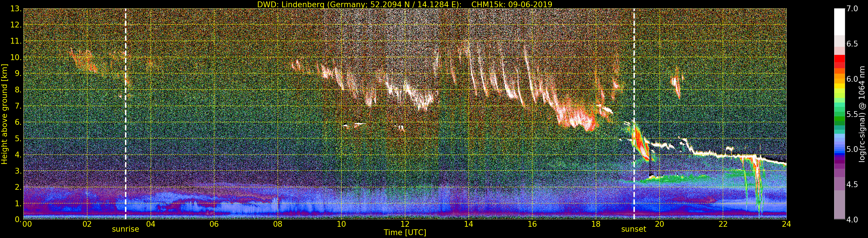
Task: Click the 'Height above ground [km]' axis label
Action: (4, 114)
